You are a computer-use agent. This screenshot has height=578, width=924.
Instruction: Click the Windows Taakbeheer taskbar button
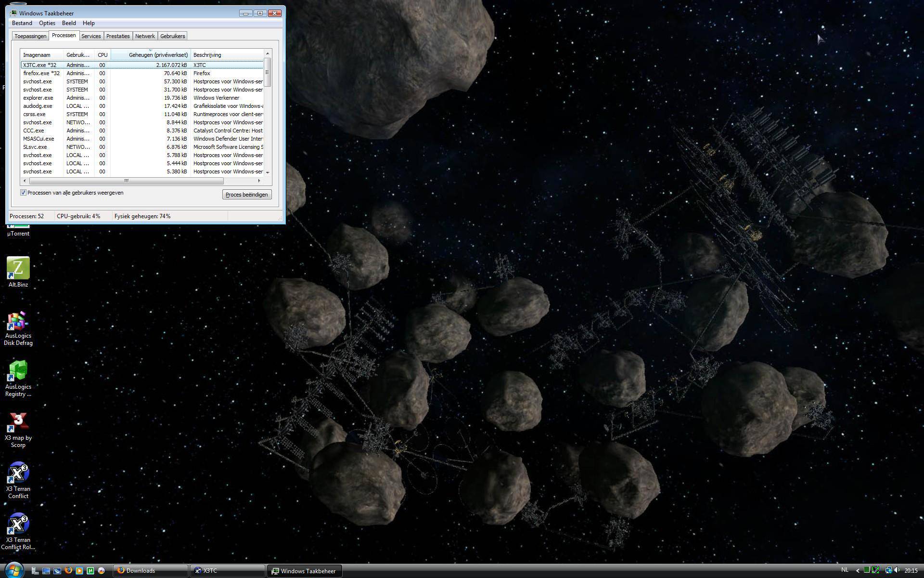tap(304, 571)
